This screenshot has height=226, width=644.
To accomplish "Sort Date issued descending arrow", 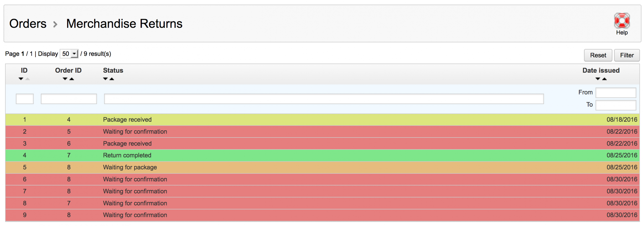I will (x=598, y=79).
